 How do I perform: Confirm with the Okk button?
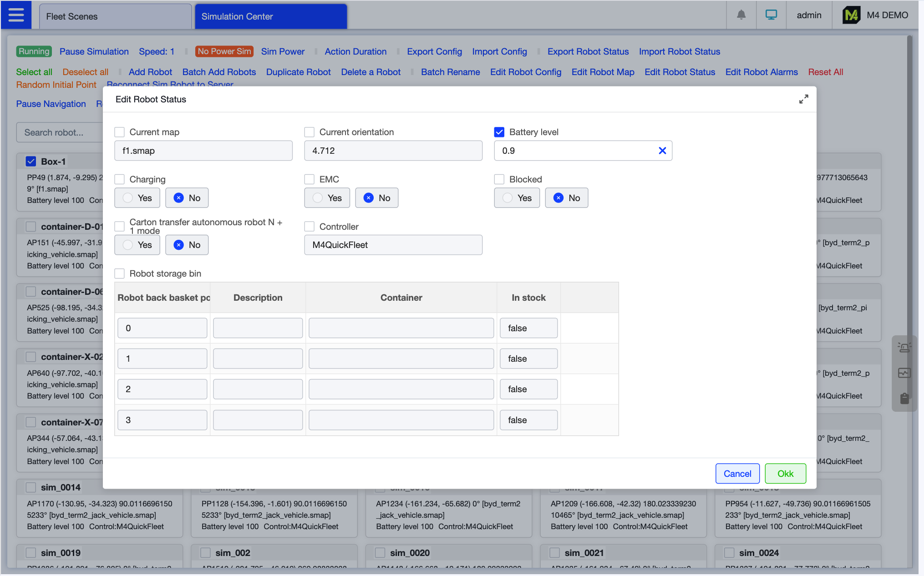click(x=785, y=474)
